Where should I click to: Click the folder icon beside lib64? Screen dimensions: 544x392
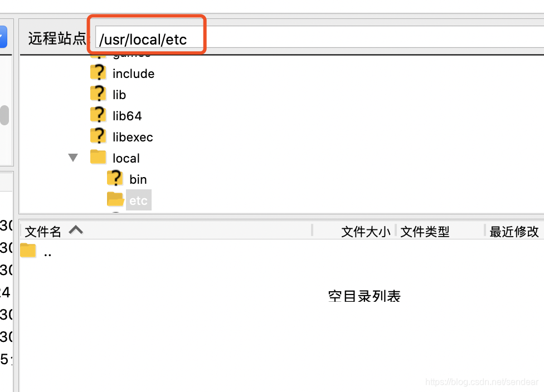tap(98, 115)
